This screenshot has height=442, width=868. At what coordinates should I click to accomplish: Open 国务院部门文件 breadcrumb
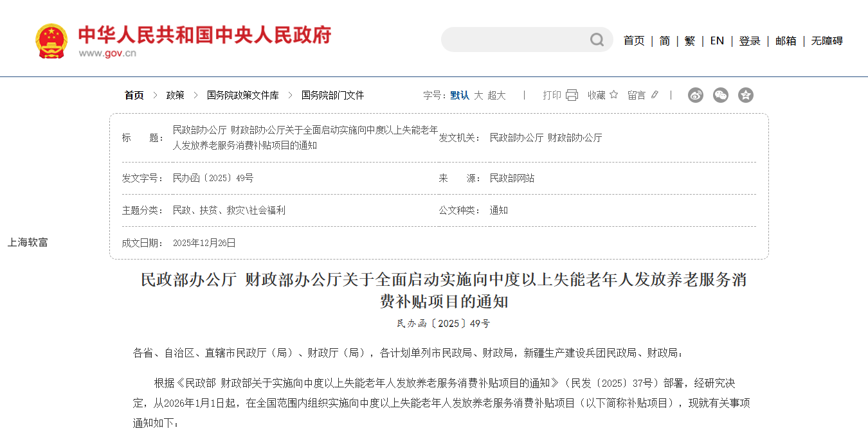tap(332, 95)
